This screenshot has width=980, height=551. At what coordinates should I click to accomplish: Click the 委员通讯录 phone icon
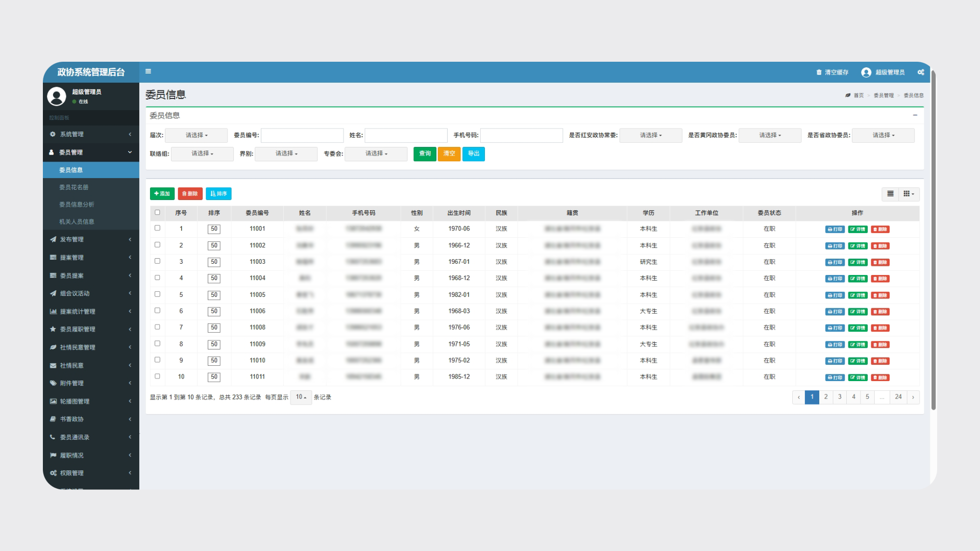click(53, 437)
